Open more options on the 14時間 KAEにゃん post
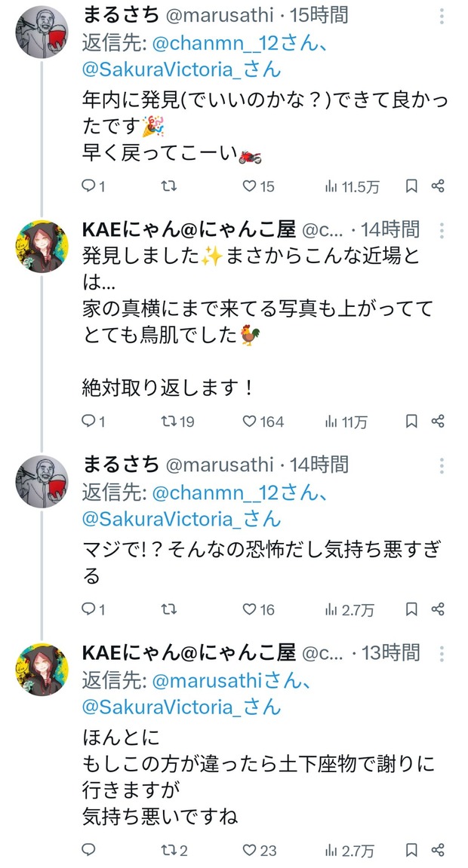468x868 pixels. [442, 230]
